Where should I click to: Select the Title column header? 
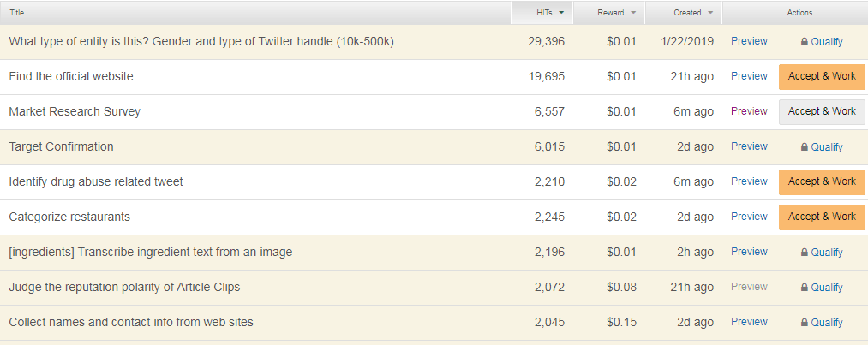(16, 13)
